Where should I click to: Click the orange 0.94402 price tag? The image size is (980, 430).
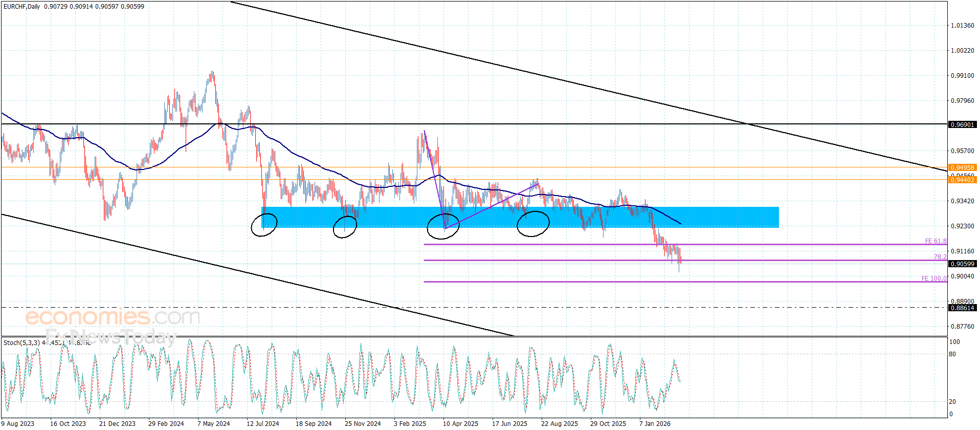point(962,180)
